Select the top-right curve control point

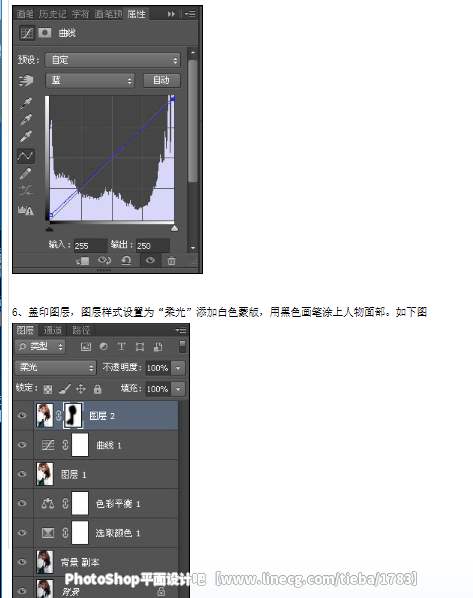point(173,99)
